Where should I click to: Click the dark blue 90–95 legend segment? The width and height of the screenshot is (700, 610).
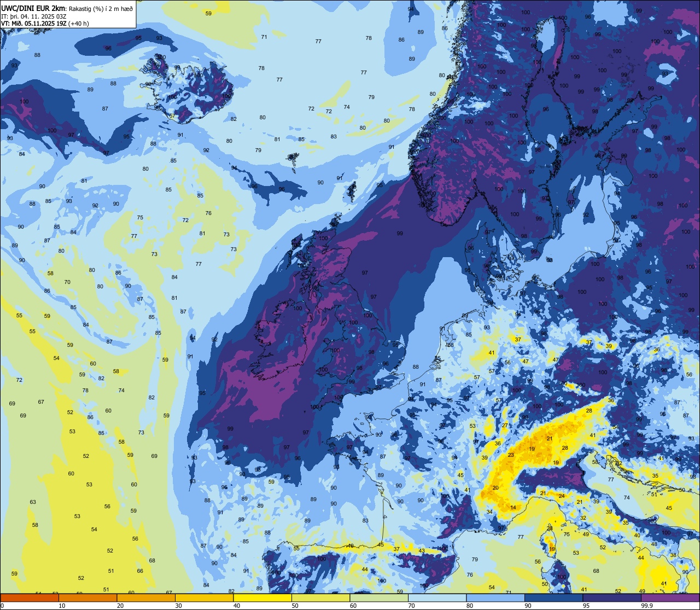tap(553, 598)
